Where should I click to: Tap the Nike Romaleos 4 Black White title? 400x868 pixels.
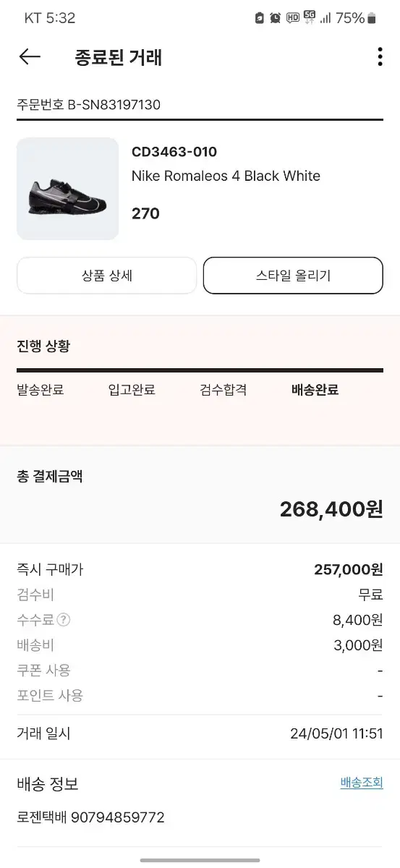226,176
